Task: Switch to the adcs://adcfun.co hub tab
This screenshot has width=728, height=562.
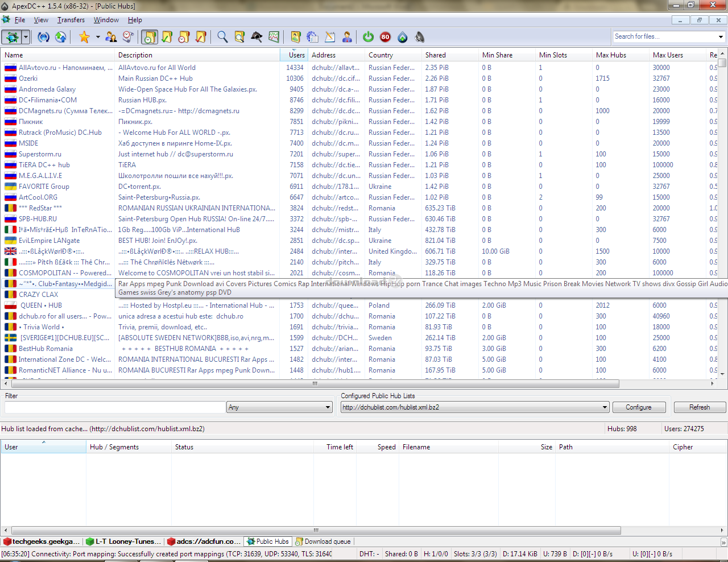Action: coord(204,542)
